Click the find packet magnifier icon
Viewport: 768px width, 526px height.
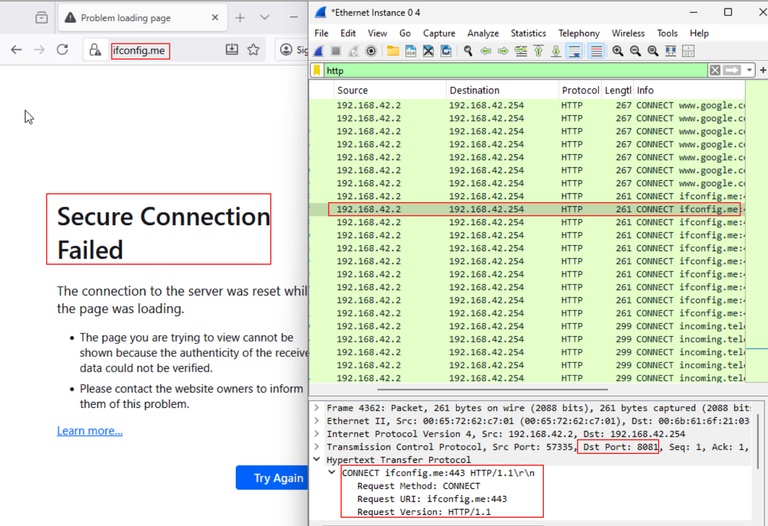[467, 51]
